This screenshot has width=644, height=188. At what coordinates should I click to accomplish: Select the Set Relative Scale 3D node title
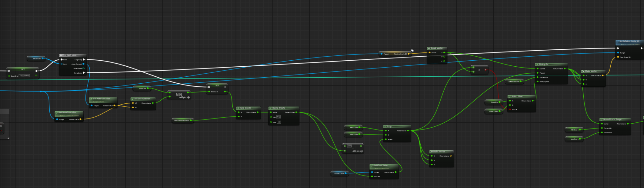tap(629, 41)
